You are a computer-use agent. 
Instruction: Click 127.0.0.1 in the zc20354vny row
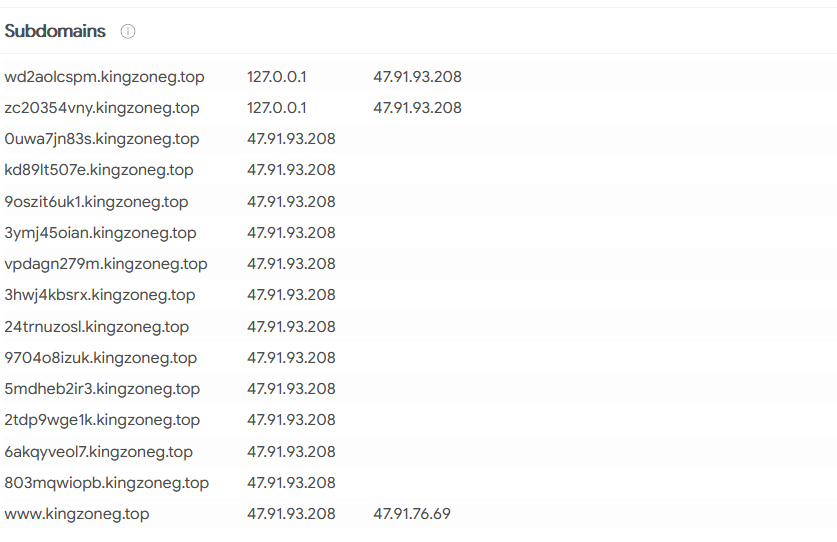[x=277, y=108]
